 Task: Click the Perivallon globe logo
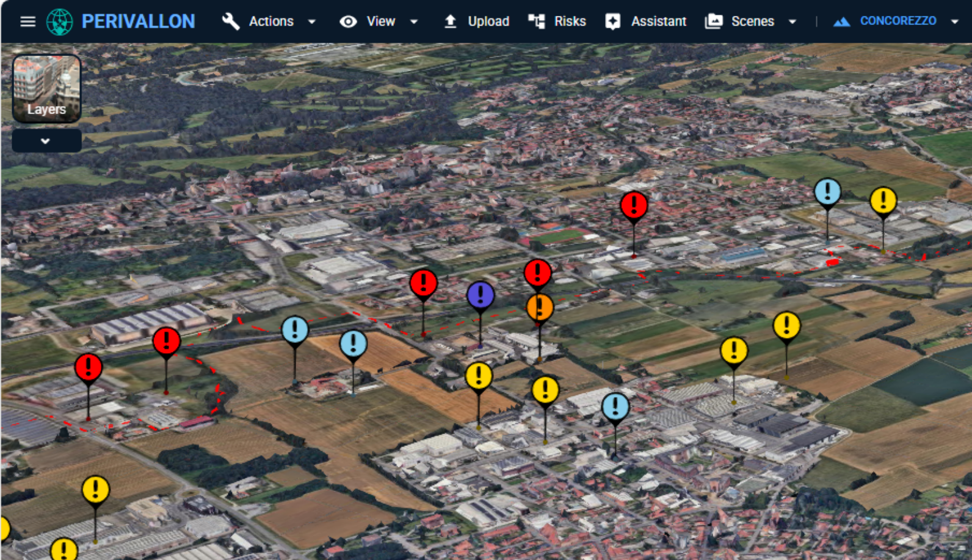(60, 21)
